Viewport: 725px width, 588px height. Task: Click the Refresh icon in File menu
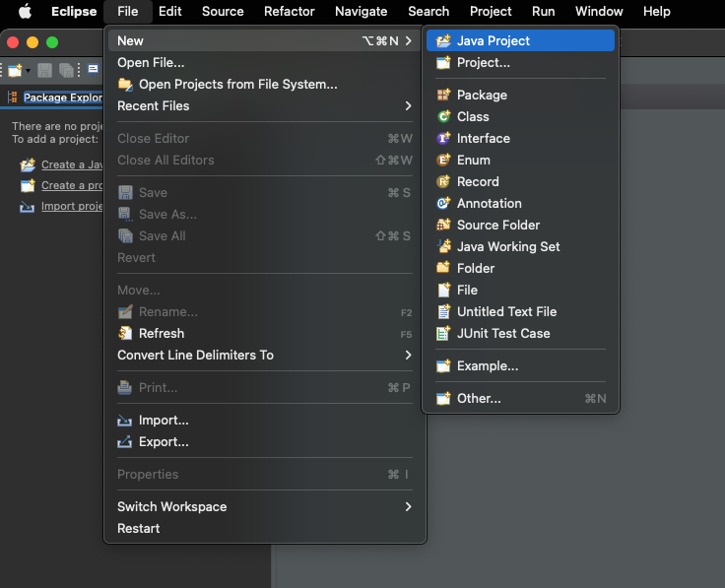(125, 333)
